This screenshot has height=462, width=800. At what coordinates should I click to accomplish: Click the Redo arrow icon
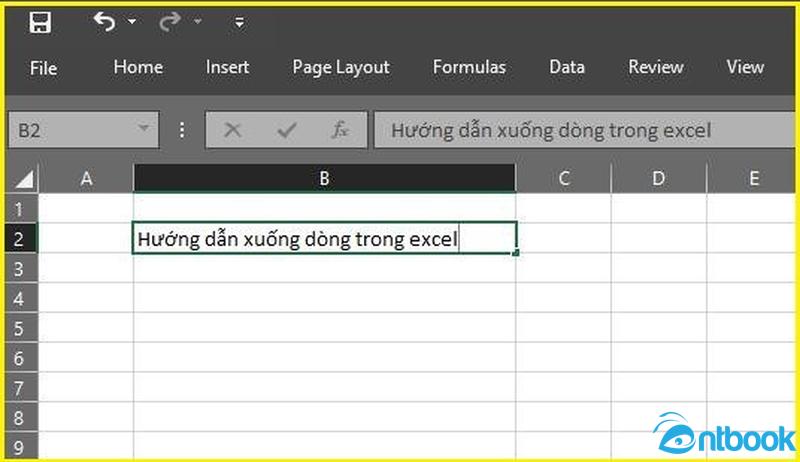[170, 22]
